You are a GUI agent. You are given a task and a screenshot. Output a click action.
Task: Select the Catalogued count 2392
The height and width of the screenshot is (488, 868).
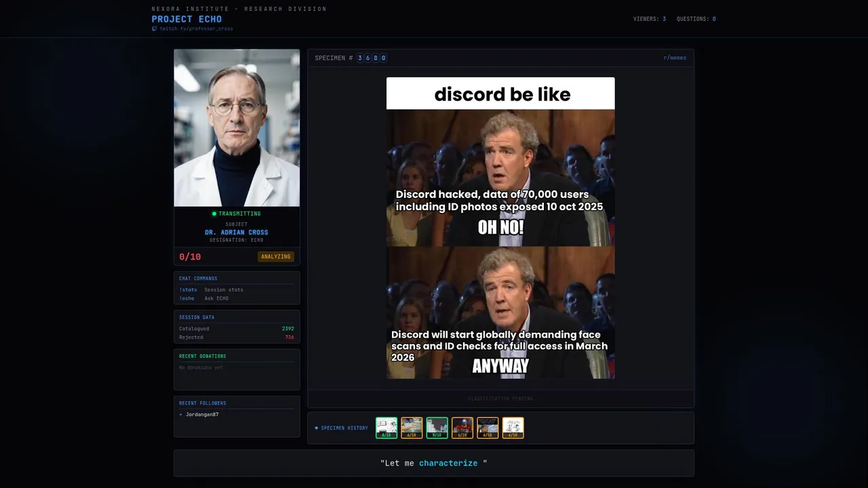click(288, 329)
